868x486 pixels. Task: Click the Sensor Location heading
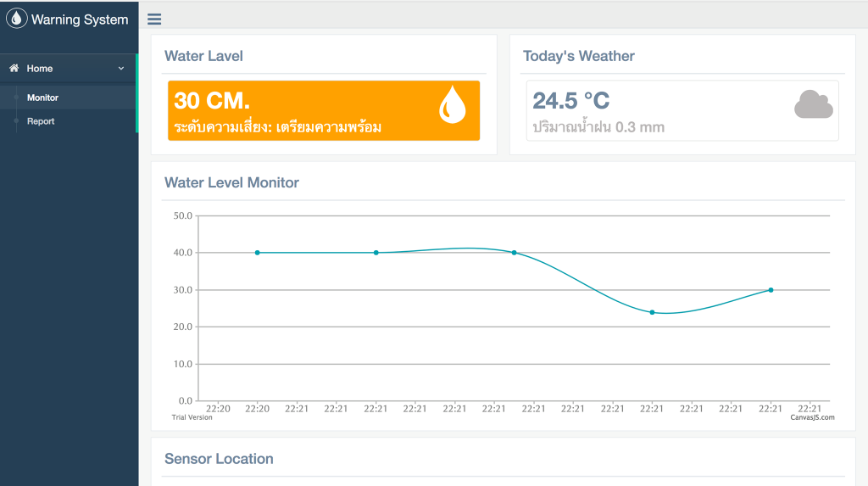coord(219,459)
